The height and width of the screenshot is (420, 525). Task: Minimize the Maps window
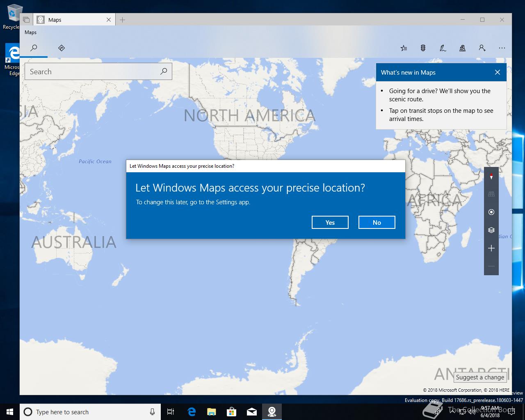click(463, 20)
